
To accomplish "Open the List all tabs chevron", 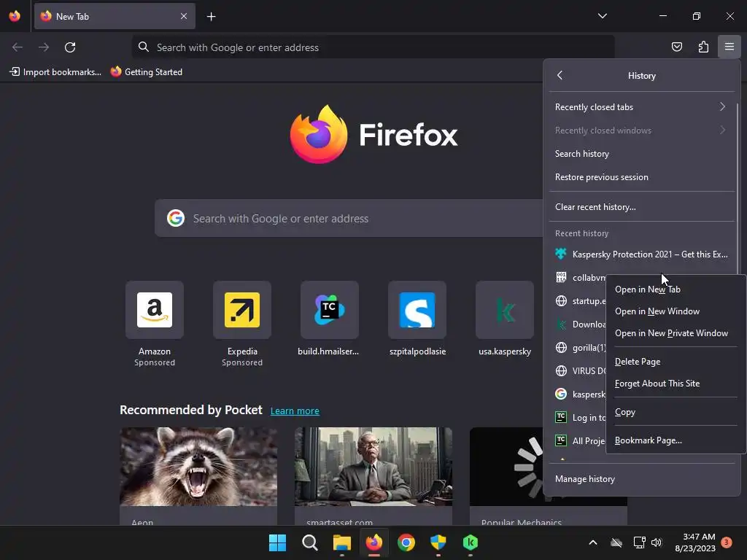I will coord(602,16).
